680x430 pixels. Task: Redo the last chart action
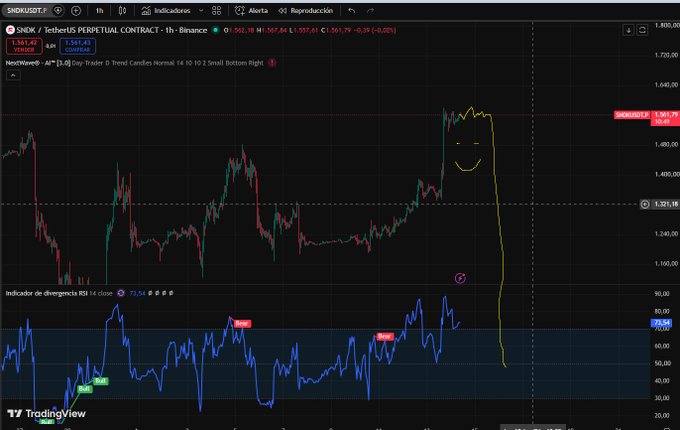click(370, 10)
